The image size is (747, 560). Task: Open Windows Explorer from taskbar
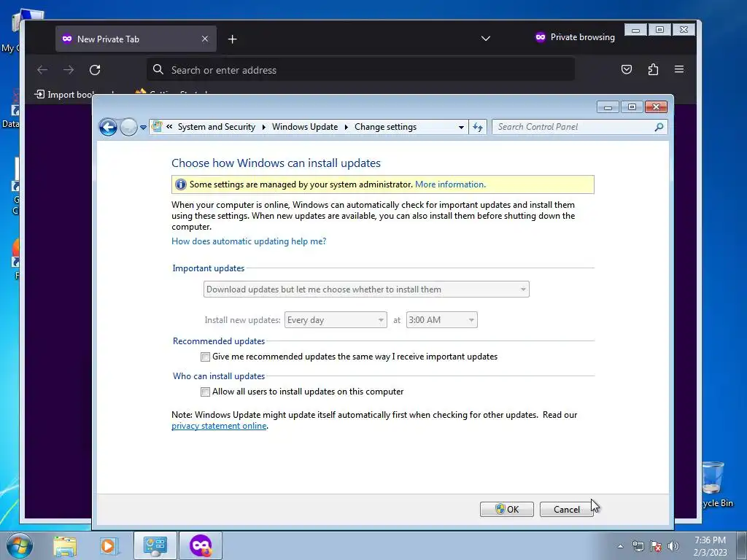65,546
